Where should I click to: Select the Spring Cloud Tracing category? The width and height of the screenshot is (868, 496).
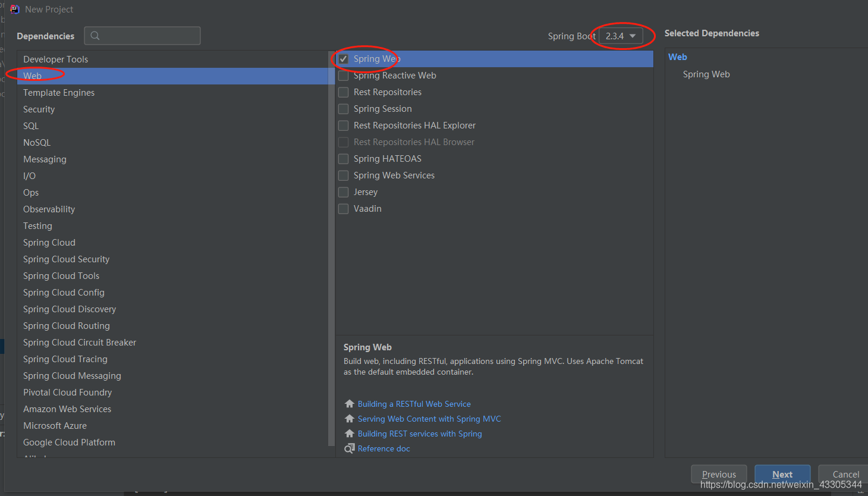[172, 359]
